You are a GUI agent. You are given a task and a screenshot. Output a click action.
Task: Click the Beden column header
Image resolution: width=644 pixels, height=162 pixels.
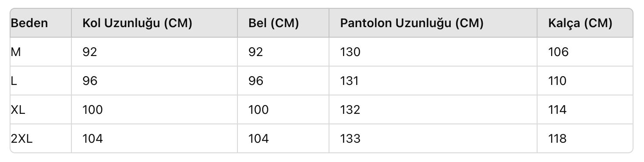point(29,23)
